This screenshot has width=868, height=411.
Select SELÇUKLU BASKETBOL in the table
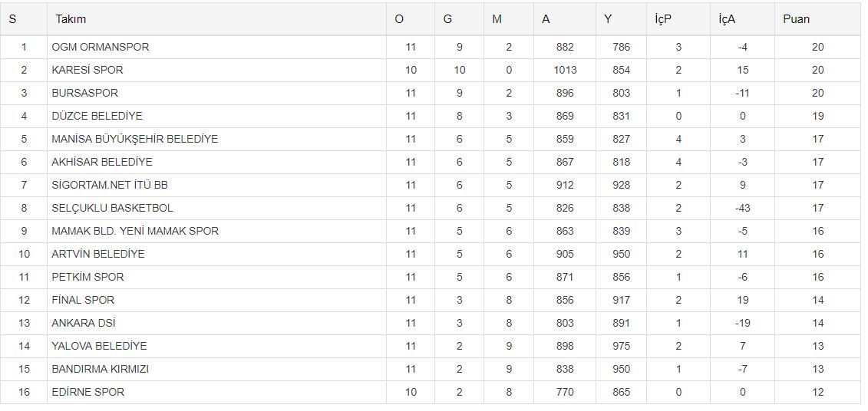112,208
